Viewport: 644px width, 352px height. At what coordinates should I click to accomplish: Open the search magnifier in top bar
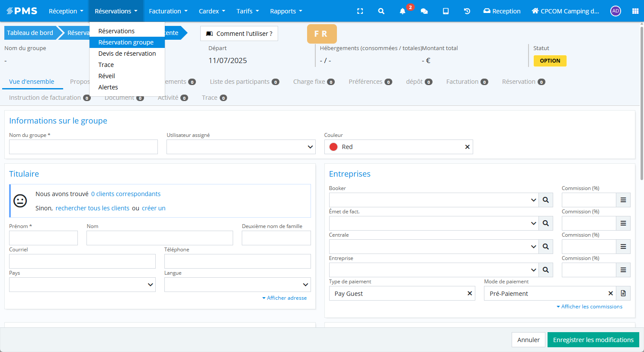381,11
